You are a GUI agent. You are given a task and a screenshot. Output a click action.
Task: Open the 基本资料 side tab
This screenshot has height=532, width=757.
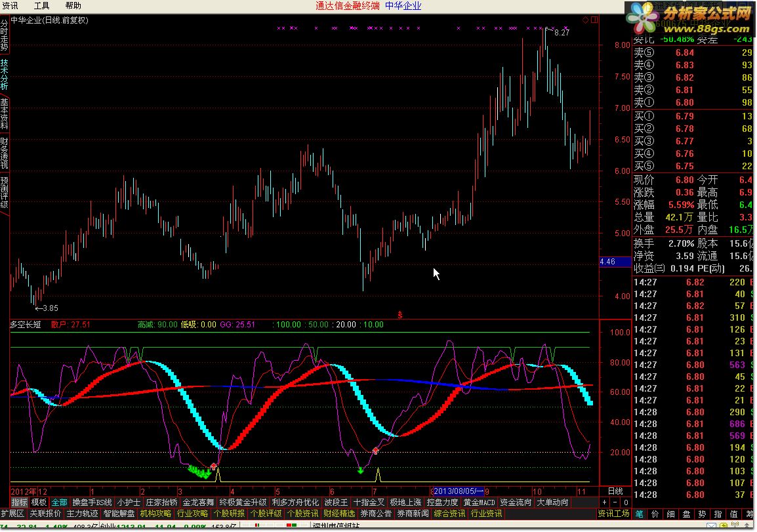coord(5,114)
